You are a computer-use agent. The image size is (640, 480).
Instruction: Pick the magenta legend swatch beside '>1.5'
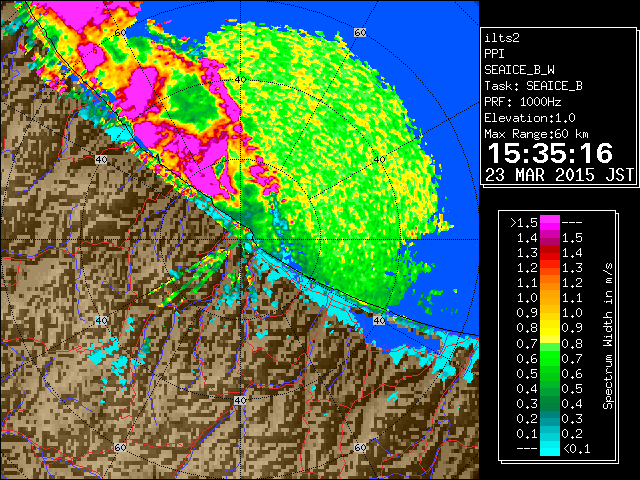coord(550,222)
